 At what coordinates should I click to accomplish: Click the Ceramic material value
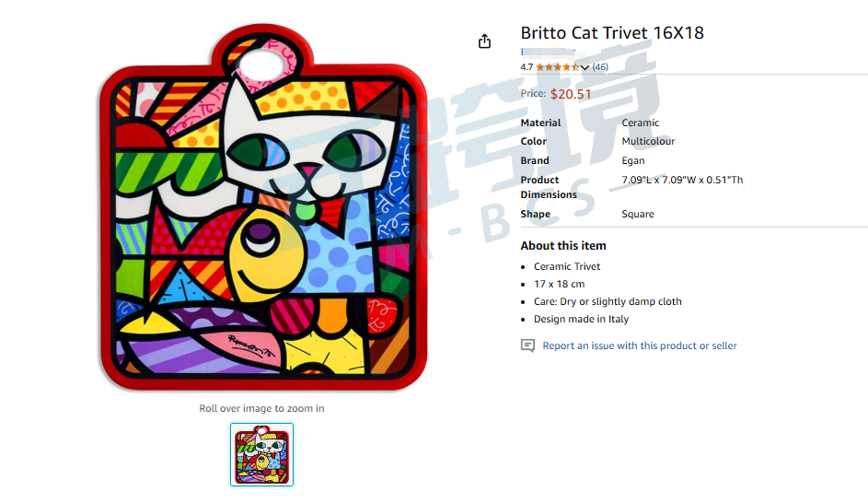[x=640, y=123]
